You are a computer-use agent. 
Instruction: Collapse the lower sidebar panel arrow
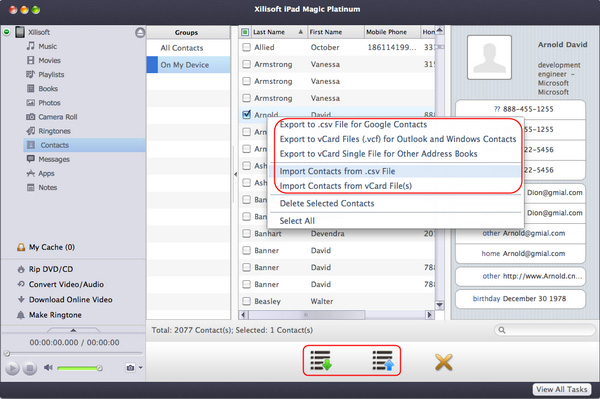[73, 330]
